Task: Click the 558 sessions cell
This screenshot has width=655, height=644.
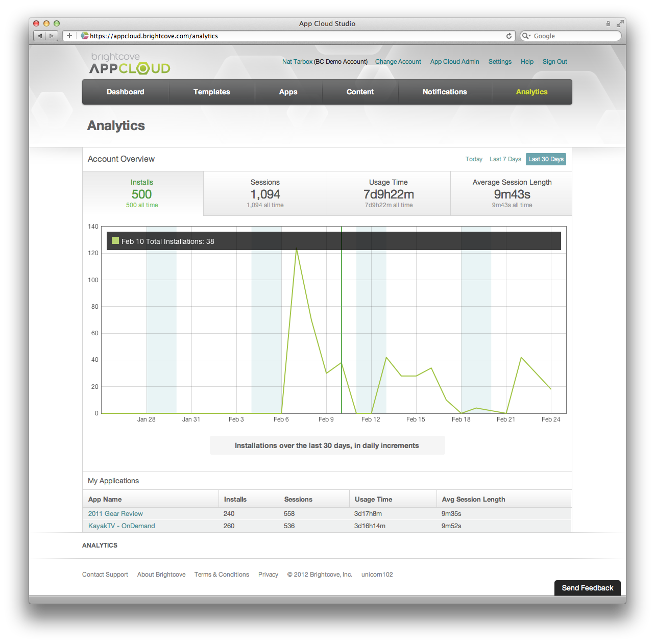Action: click(289, 513)
